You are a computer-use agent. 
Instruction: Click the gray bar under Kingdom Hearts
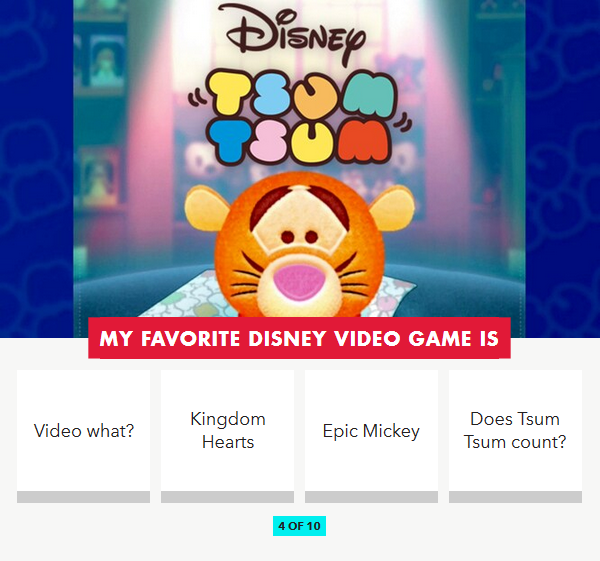[227, 497]
